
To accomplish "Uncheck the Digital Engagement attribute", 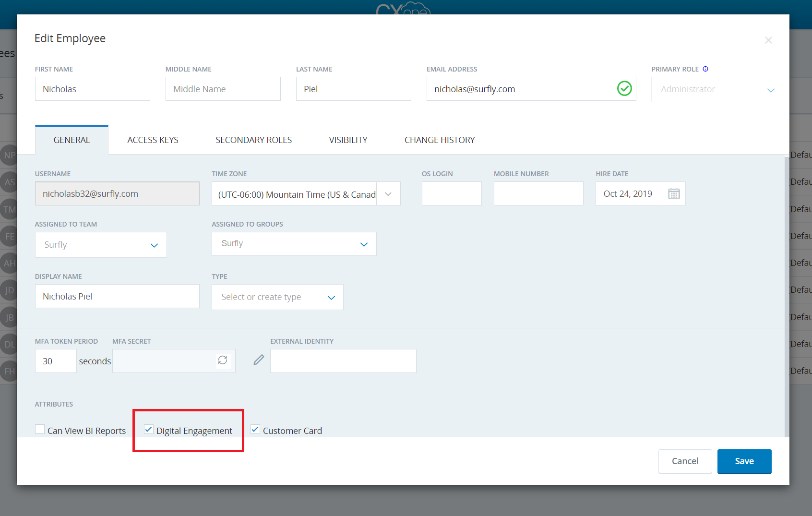I will tap(149, 430).
